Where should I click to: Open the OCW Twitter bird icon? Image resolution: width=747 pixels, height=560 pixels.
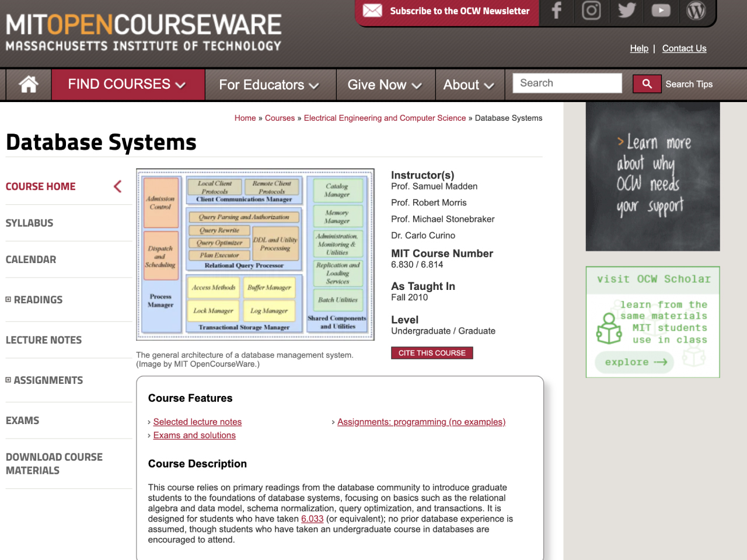click(627, 10)
